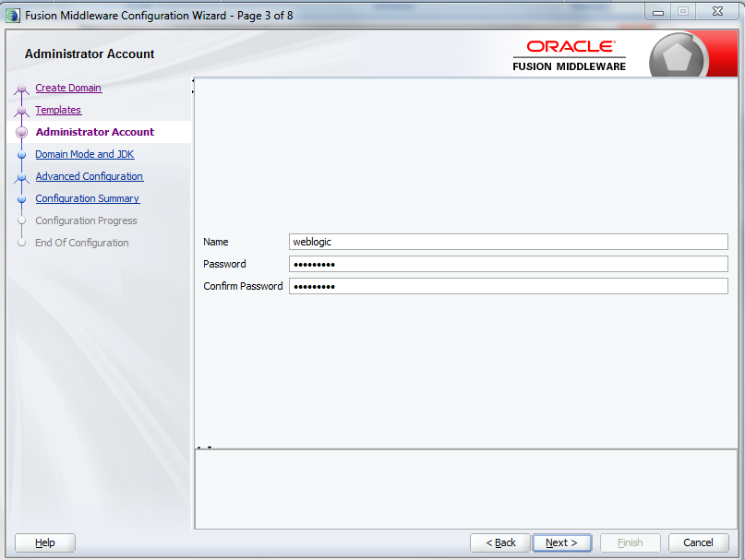Click the Advanced Configuration step icon
The width and height of the screenshot is (745, 560).
[x=21, y=176]
